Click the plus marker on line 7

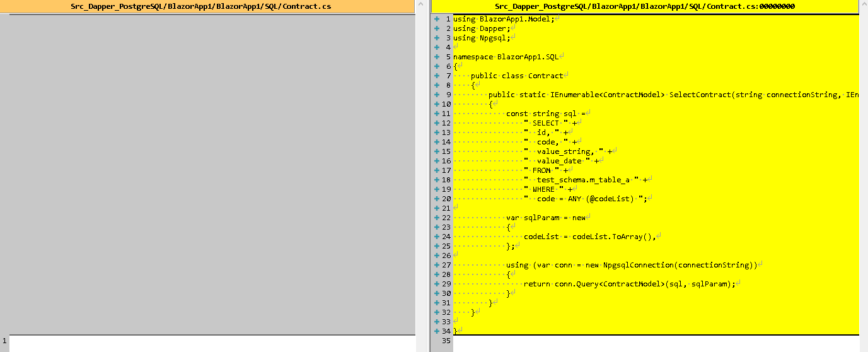[436, 76]
